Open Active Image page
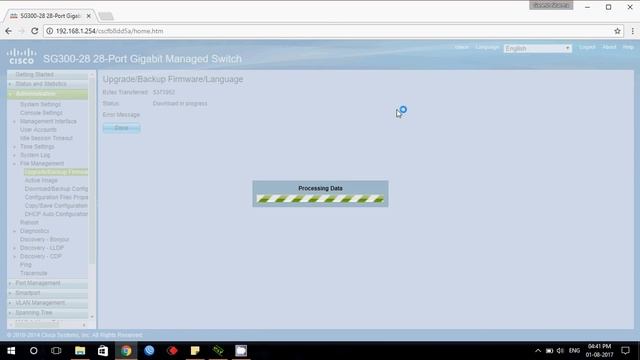Viewport: 640px width, 360px height. [x=41, y=180]
